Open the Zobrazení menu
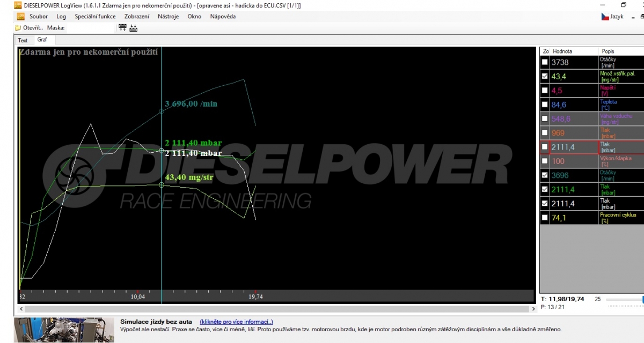The image size is (644, 343). [137, 17]
